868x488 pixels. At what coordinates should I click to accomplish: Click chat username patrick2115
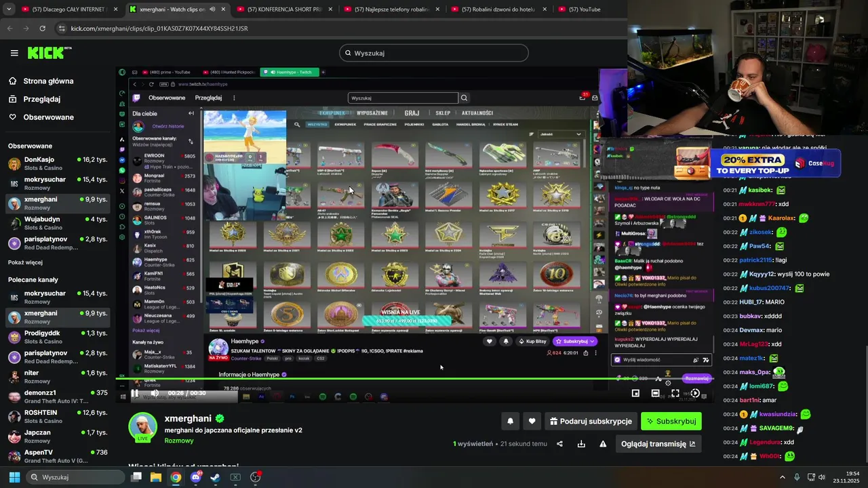[756, 260]
